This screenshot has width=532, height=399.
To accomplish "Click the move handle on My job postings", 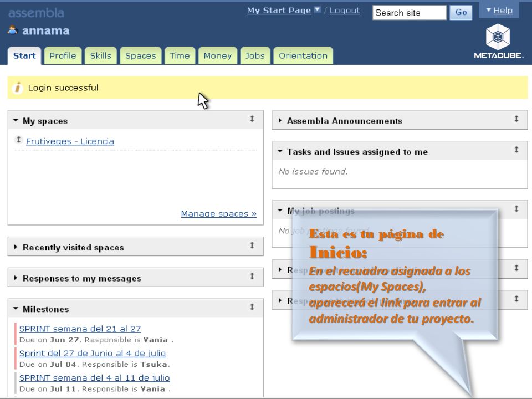I will 516,209.
